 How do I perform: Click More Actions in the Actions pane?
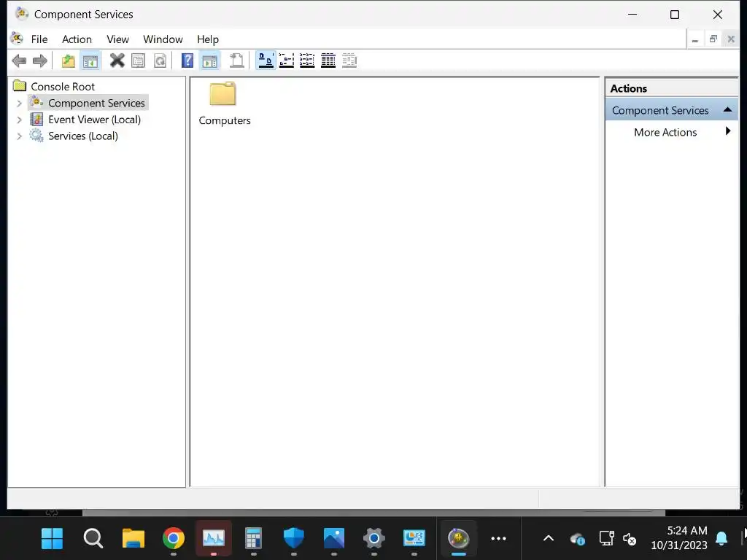pos(665,133)
